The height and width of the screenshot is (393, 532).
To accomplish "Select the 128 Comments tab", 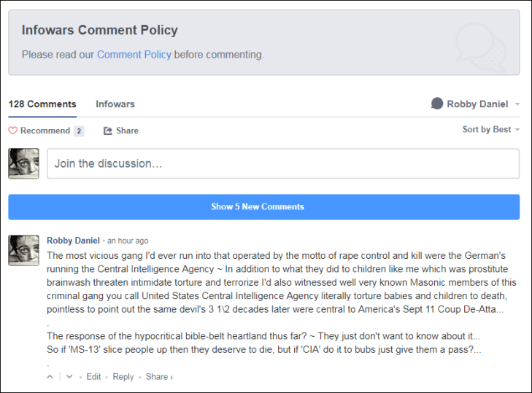I will click(x=42, y=104).
